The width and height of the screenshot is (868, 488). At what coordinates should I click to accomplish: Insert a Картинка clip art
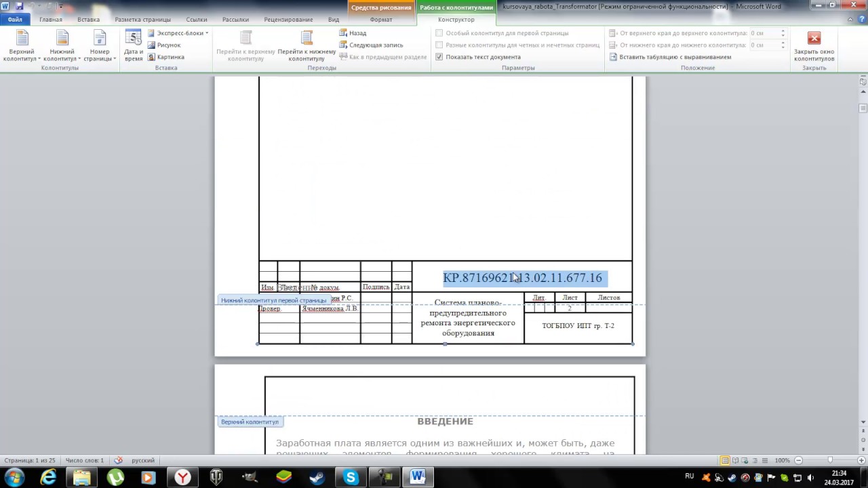[165, 58]
